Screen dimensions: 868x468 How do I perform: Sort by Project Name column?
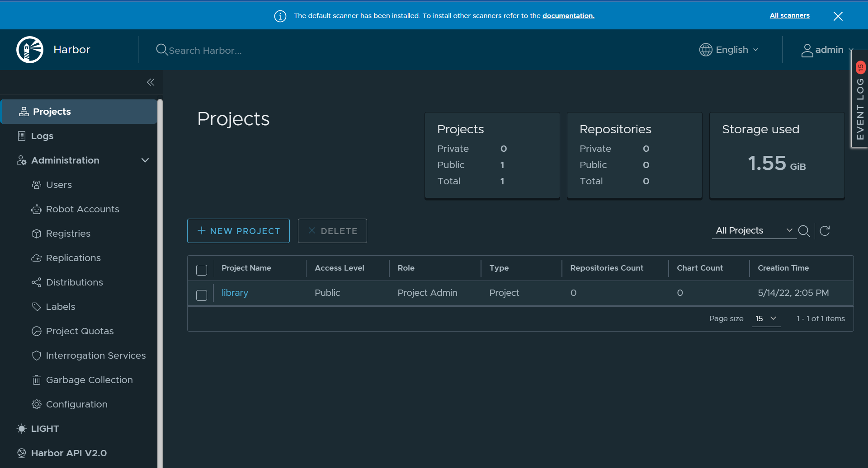click(x=246, y=268)
